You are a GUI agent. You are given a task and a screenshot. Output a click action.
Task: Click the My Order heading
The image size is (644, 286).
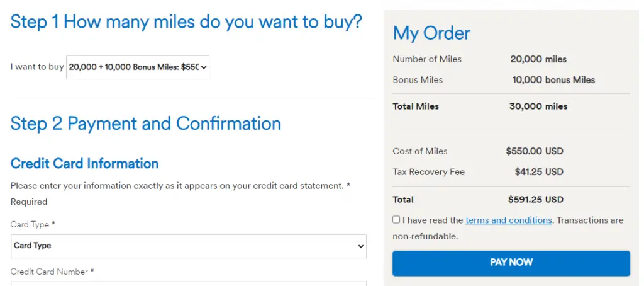[x=431, y=33]
